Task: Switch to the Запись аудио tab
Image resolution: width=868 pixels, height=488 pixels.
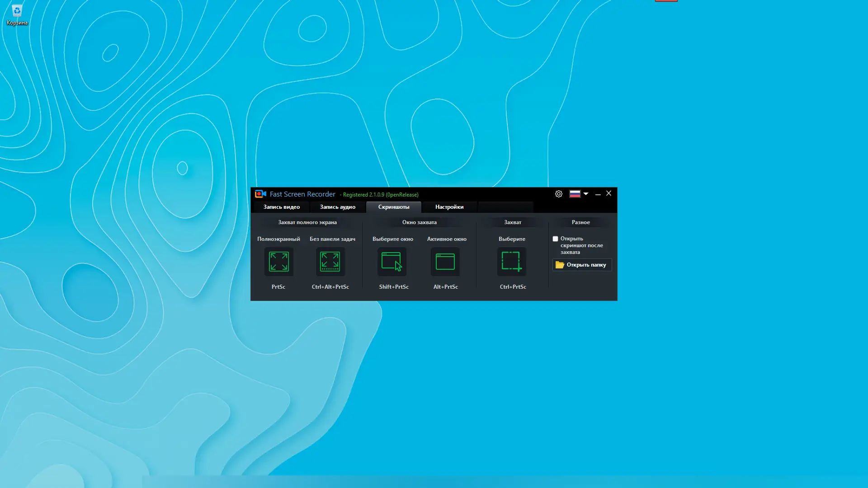Action: pos(337,207)
